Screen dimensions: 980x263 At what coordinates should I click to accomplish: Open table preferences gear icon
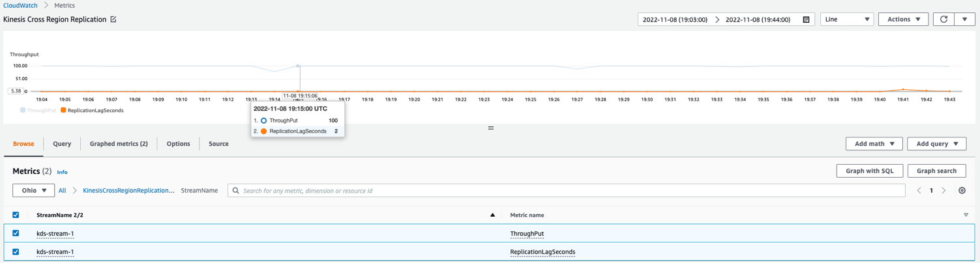962,191
